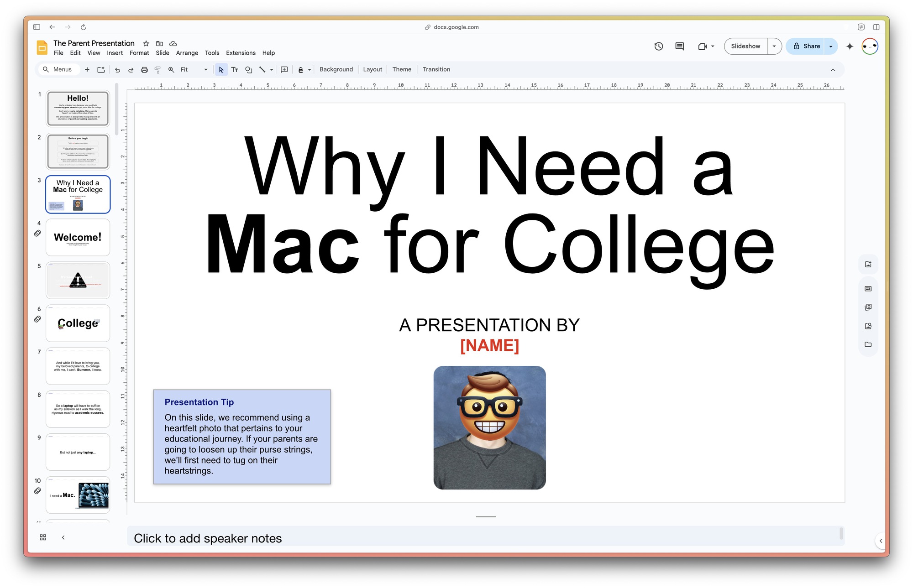Viewport: 913px width, 588px height.
Task: Open version history clock icon
Action: tap(658, 46)
